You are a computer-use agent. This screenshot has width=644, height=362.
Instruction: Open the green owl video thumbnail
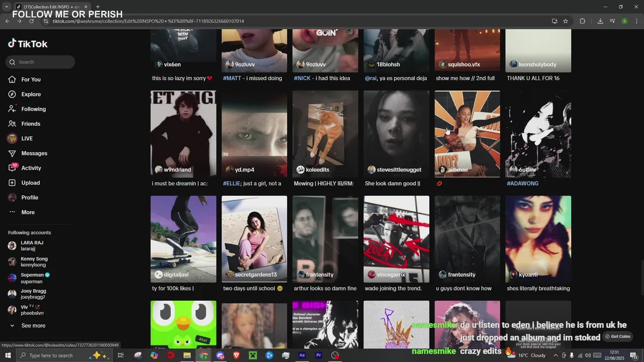(x=183, y=324)
